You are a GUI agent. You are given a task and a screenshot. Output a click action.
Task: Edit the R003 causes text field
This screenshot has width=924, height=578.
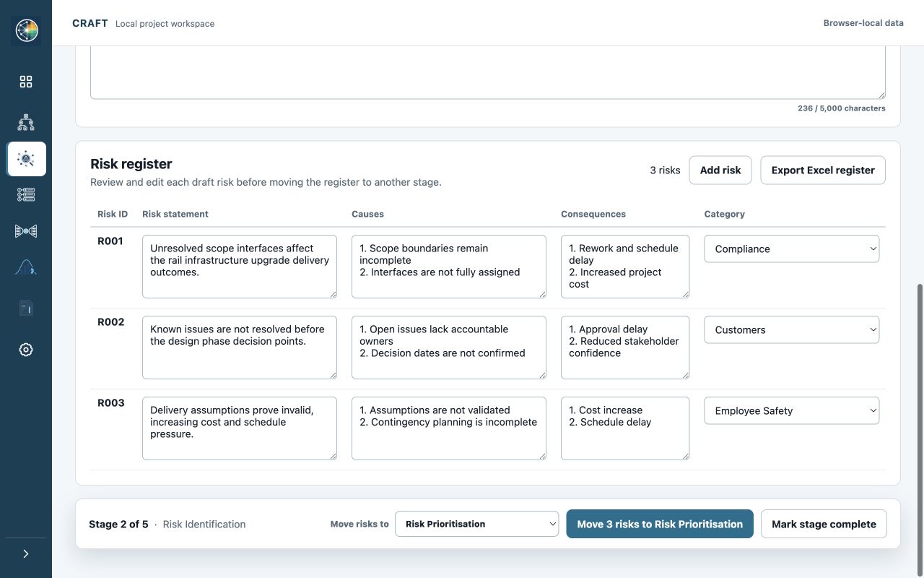pos(449,428)
